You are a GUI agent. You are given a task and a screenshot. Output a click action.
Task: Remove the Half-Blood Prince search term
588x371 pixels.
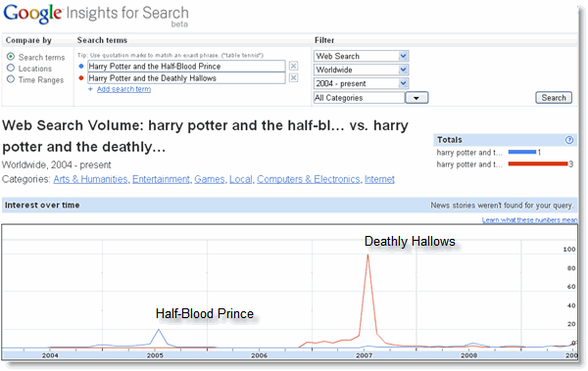(294, 66)
